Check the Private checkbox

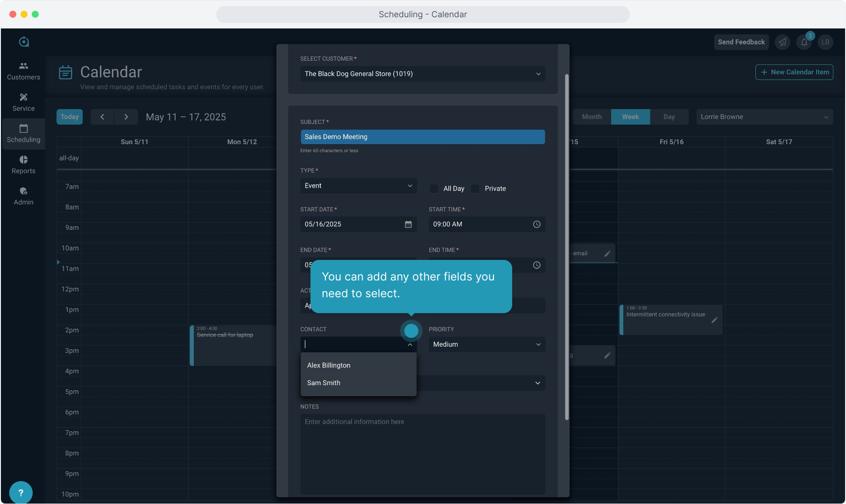click(475, 189)
